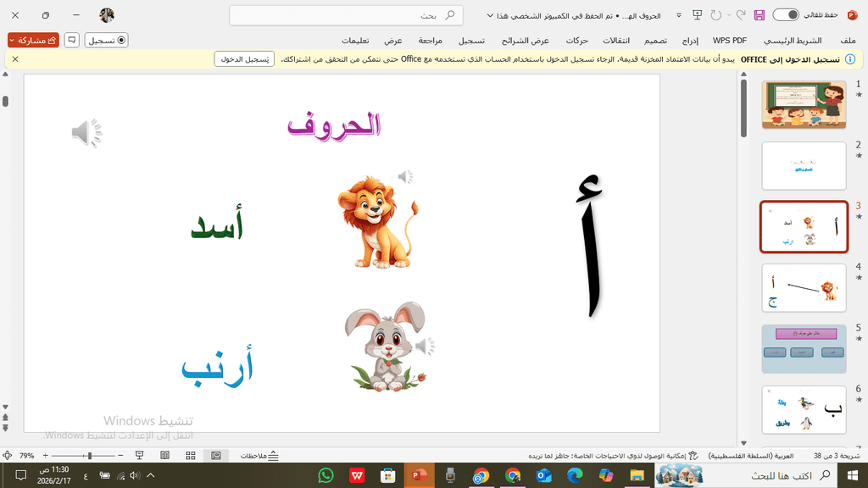Click the zoom percentage 79%
Screen dimensions: 868x488
(x=26, y=456)
